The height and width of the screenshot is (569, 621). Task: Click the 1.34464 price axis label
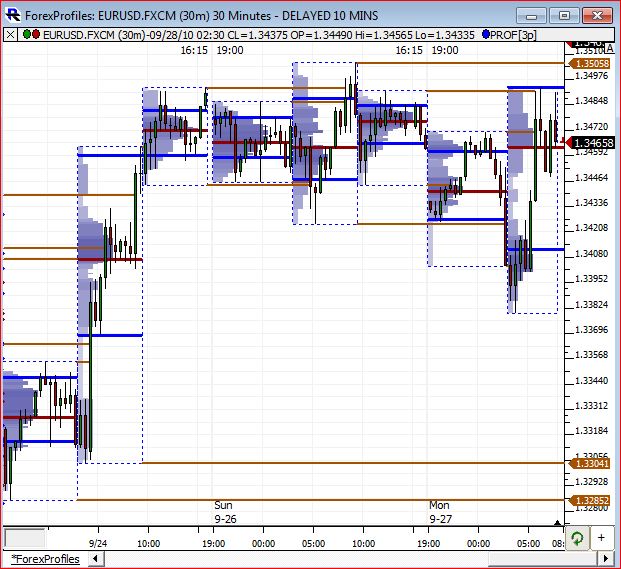(x=591, y=177)
